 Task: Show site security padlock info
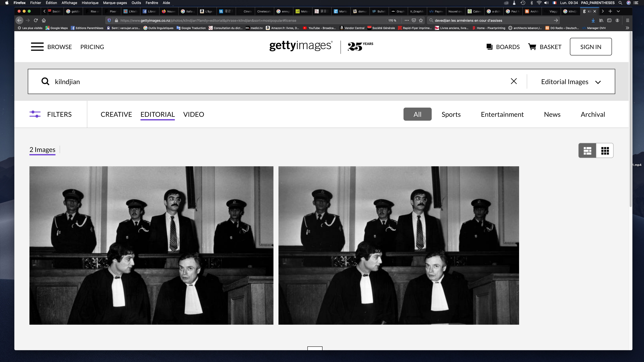116,20
